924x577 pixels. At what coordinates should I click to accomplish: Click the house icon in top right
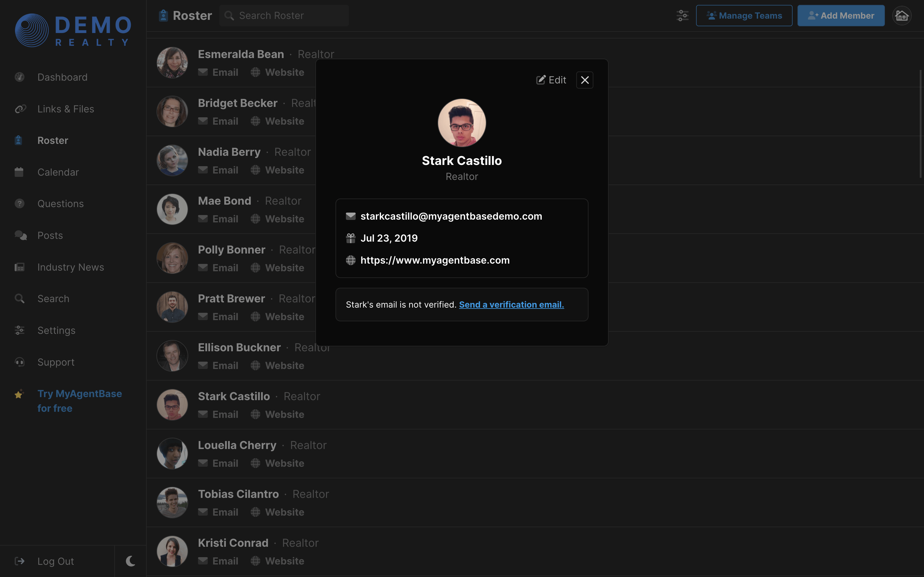coord(902,16)
